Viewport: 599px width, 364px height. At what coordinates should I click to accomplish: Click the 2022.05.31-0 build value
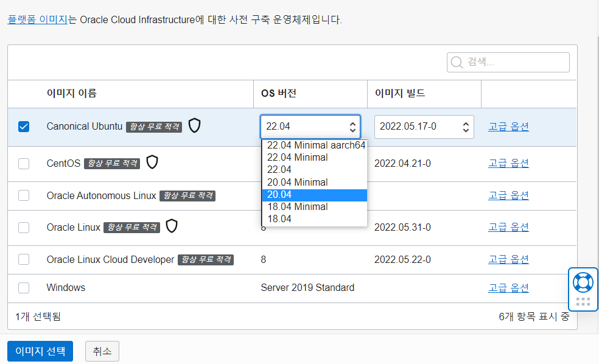[402, 227]
